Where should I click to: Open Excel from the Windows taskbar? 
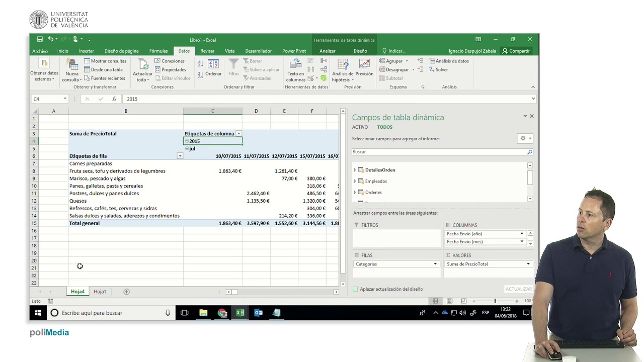pos(240,313)
